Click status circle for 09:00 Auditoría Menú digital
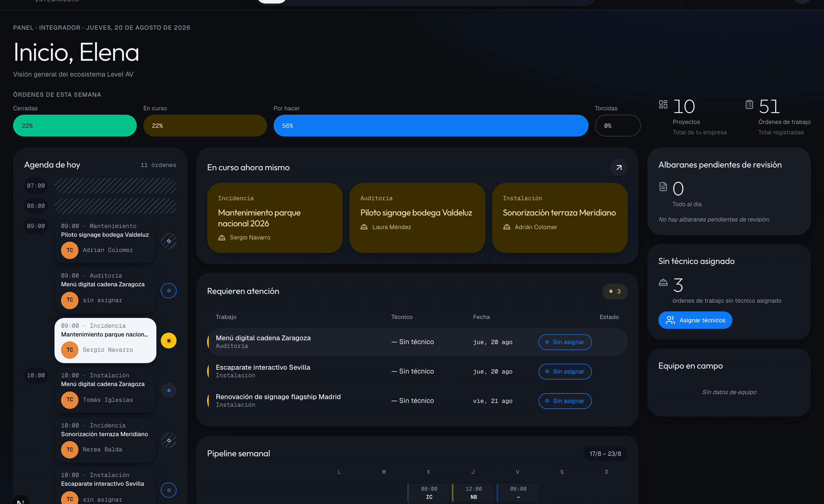This screenshot has height=504, width=824. tap(169, 291)
